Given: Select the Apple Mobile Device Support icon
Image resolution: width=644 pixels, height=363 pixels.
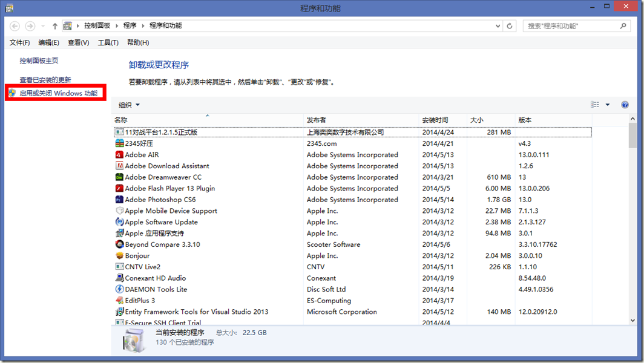Looking at the screenshot, I should pyautogui.click(x=119, y=211).
